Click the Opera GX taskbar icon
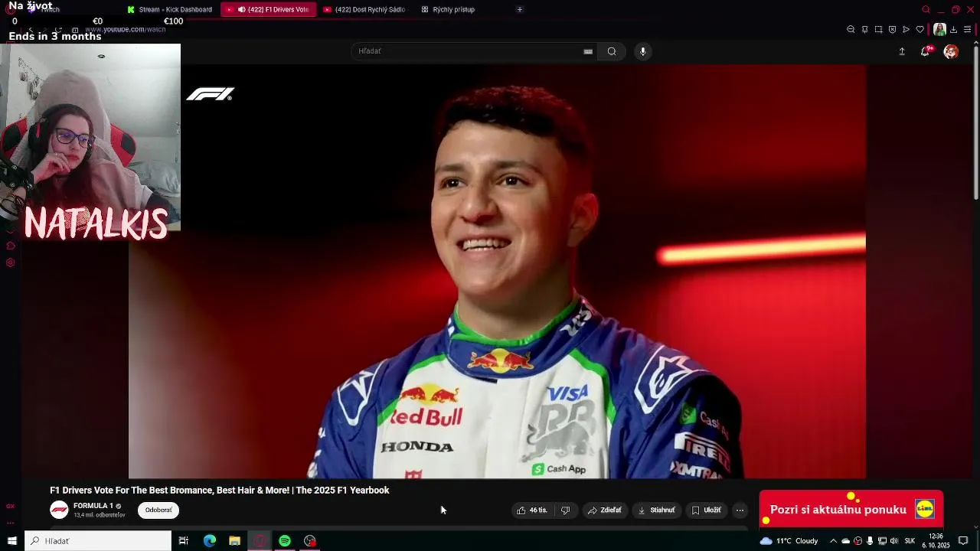This screenshot has height=551, width=980. coord(260,541)
